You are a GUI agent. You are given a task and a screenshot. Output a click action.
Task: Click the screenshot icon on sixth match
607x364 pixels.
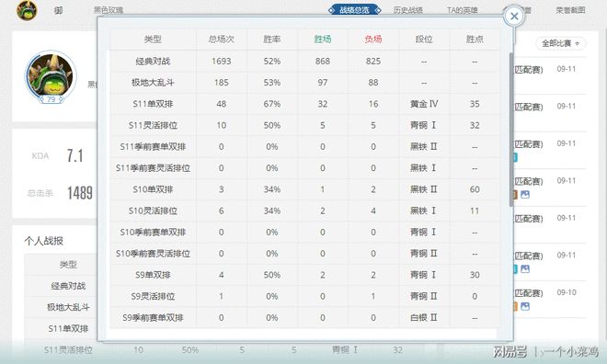click(525, 268)
